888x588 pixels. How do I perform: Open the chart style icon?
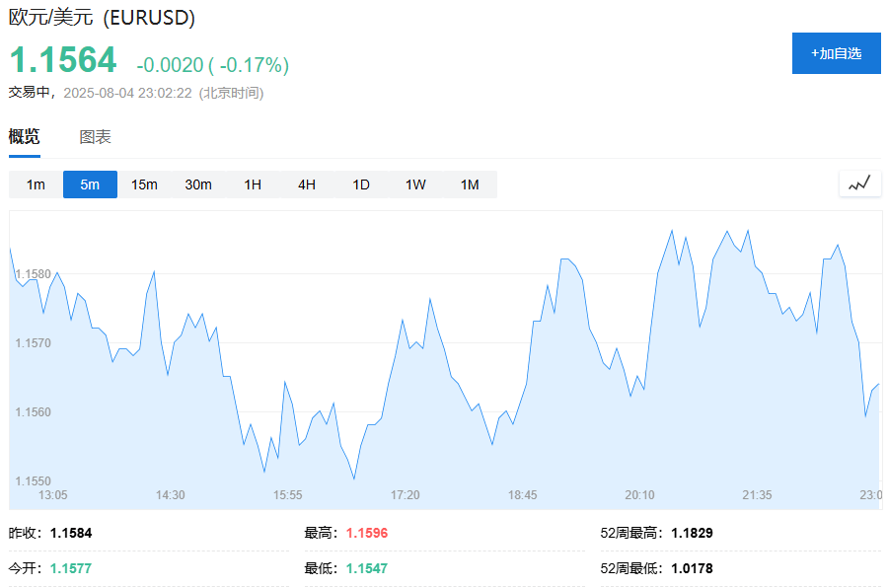pos(857,183)
